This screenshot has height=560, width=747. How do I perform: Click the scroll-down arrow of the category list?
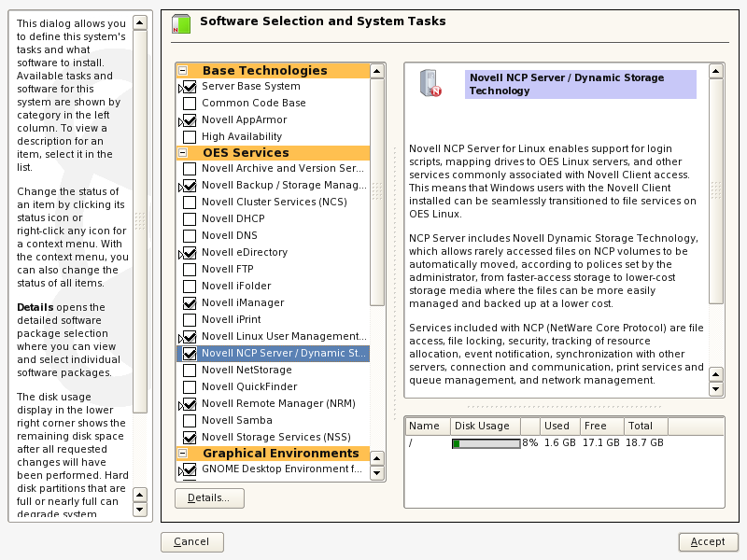point(377,473)
